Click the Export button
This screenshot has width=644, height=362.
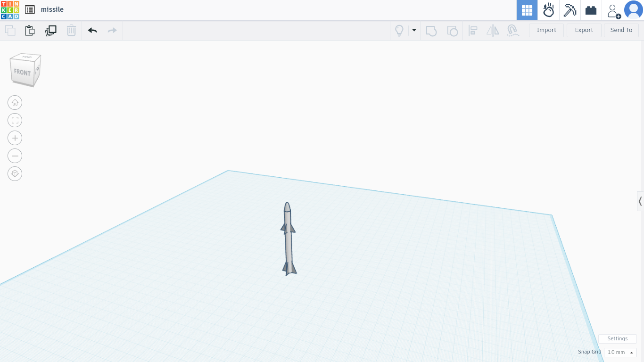point(584,30)
